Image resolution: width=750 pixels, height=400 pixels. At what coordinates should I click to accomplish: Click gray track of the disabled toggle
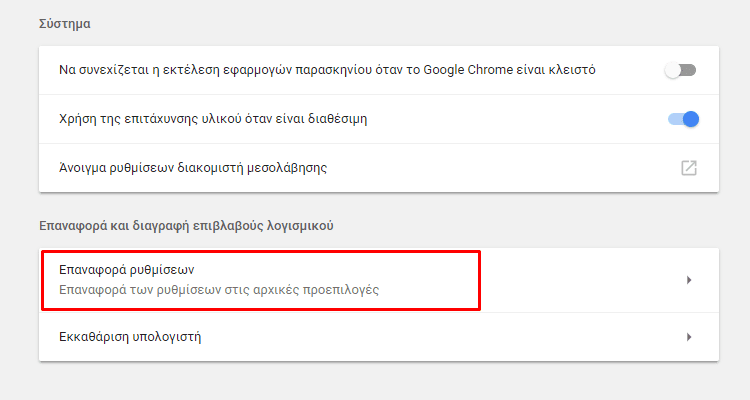(688, 70)
